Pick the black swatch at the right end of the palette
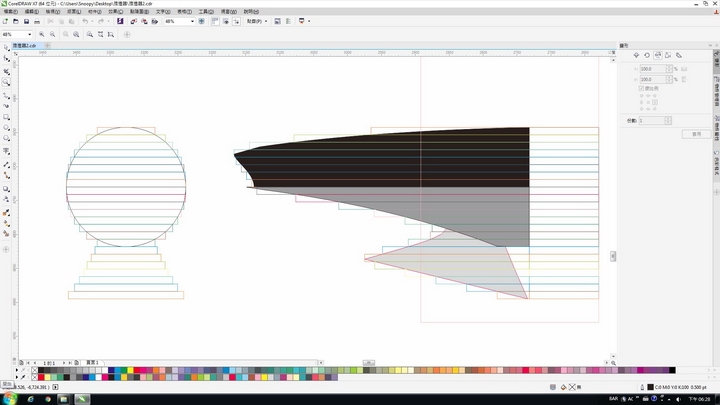 [x=672, y=370]
